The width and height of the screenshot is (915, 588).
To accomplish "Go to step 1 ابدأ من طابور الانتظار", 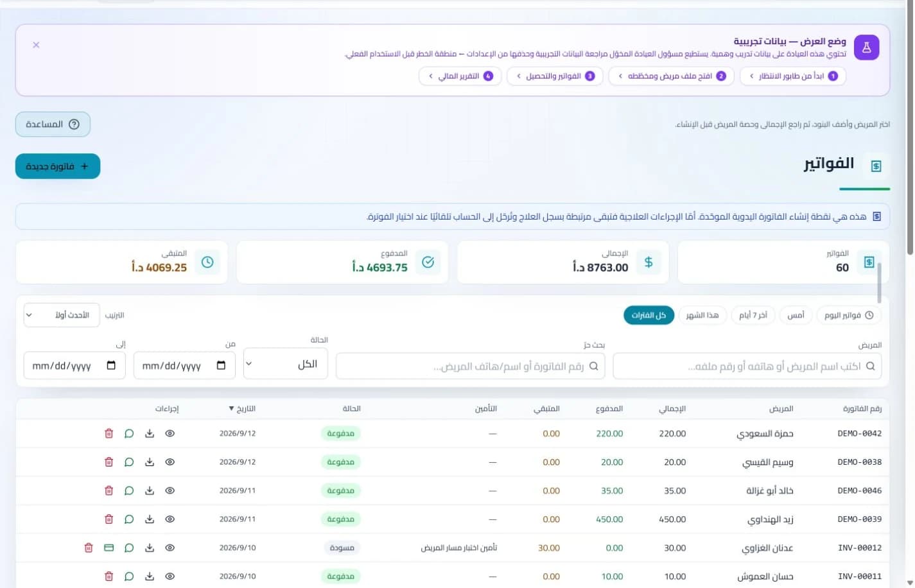I will click(793, 76).
